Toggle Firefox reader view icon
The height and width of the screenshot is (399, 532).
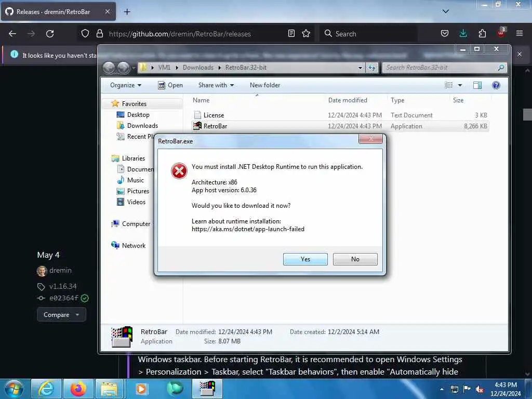coord(291,33)
